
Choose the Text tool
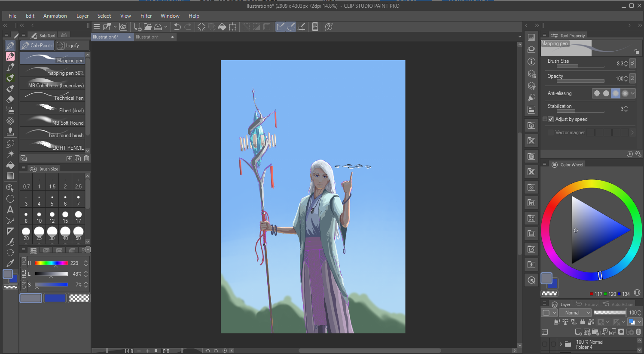[x=10, y=209]
